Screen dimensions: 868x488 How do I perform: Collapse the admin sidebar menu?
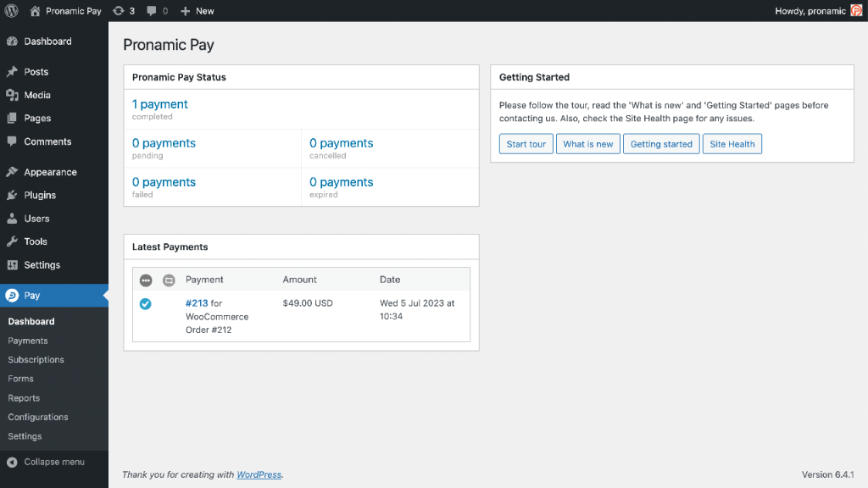[x=54, y=462]
